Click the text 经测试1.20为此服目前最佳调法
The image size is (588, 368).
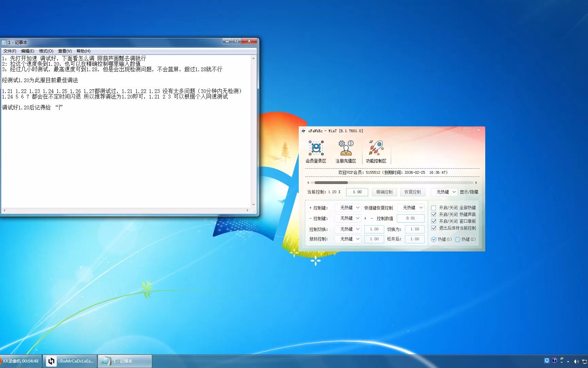[x=40, y=80]
